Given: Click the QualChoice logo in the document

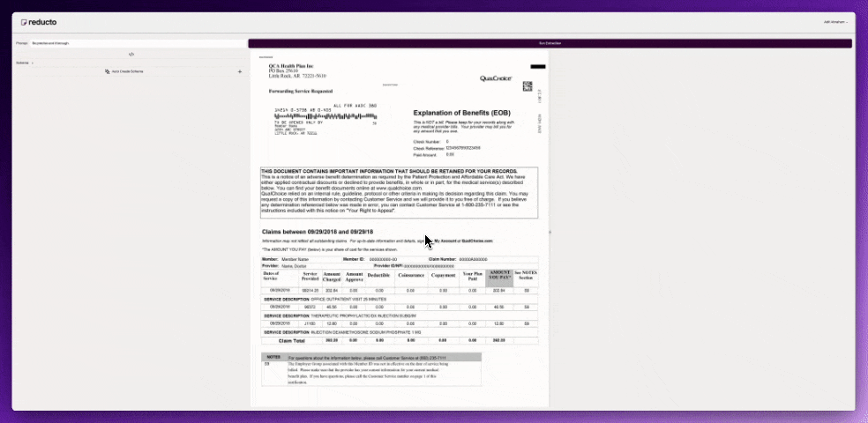Looking at the screenshot, I should (494, 78).
